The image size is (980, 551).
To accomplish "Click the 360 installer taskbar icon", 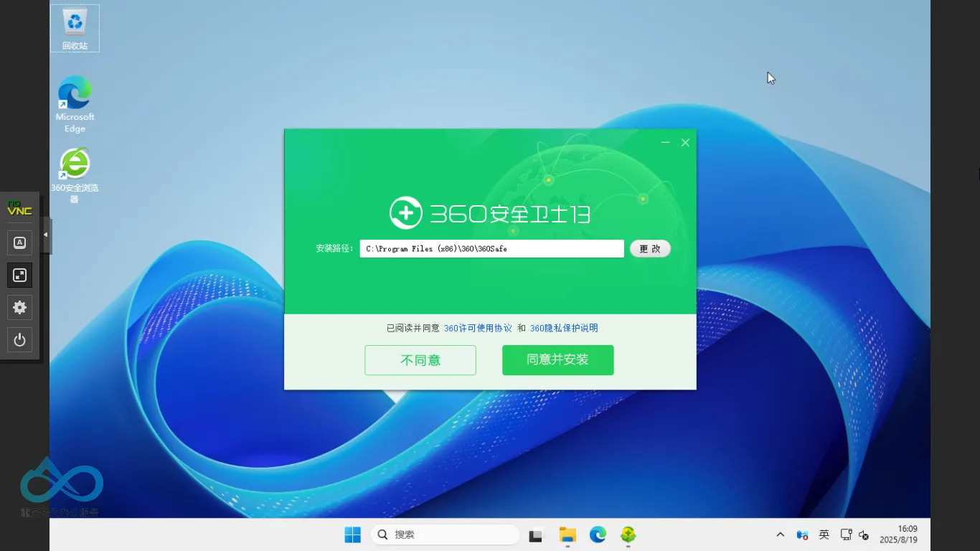I will 628,534.
